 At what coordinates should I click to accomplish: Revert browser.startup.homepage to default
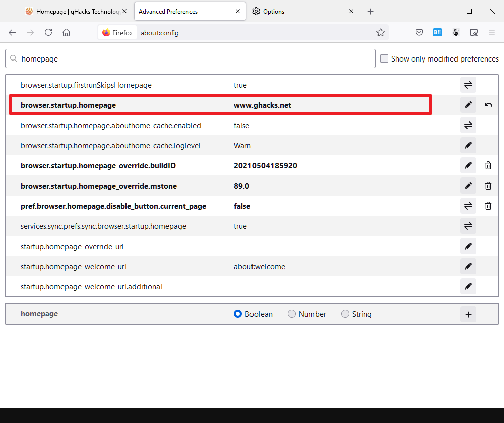488,105
